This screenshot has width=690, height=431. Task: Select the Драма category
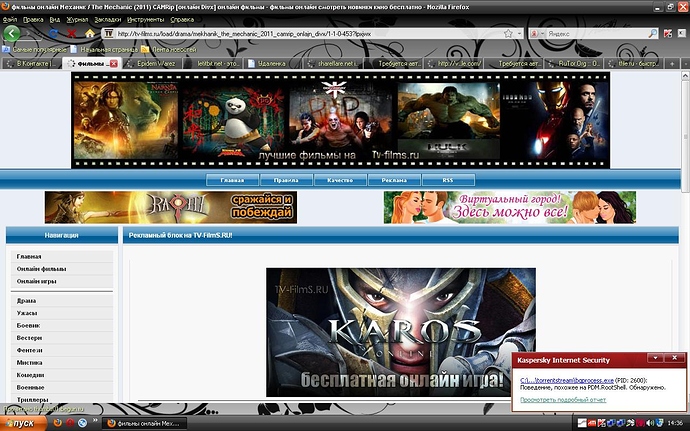coord(62,301)
